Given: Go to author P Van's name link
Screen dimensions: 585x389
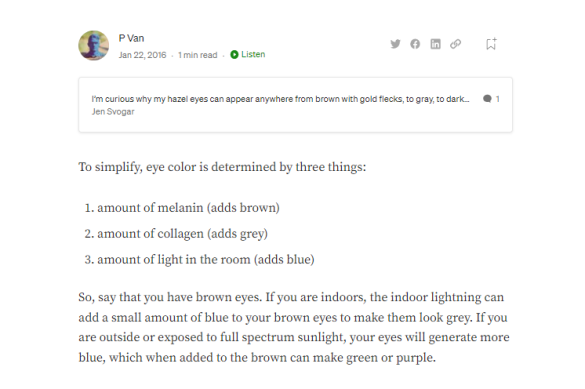Looking at the screenshot, I should 131,38.
